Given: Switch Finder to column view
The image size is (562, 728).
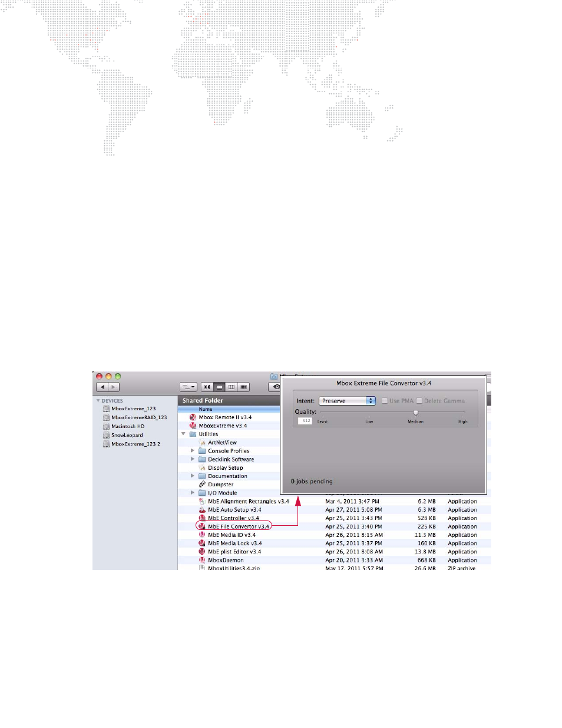Looking at the screenshot, I should (231, 387).
